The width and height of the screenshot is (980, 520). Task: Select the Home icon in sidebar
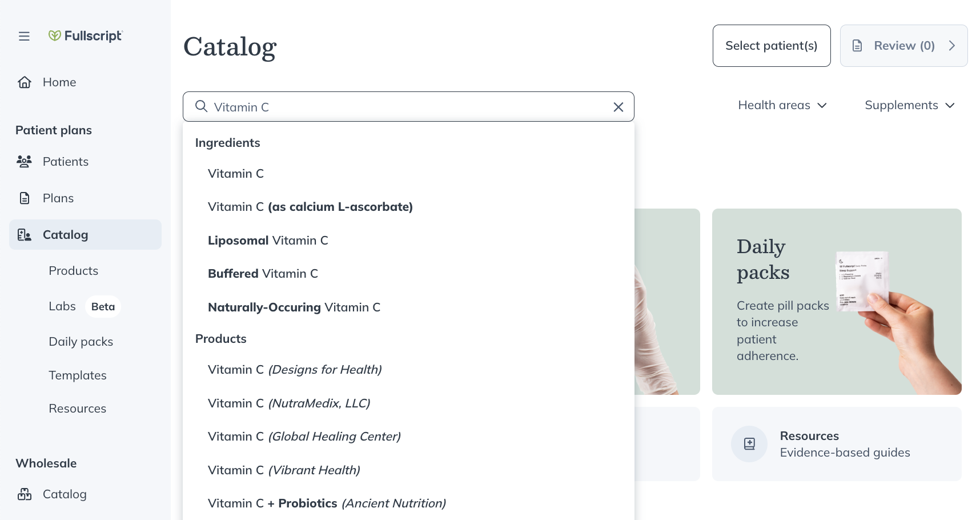pos(25,82)
